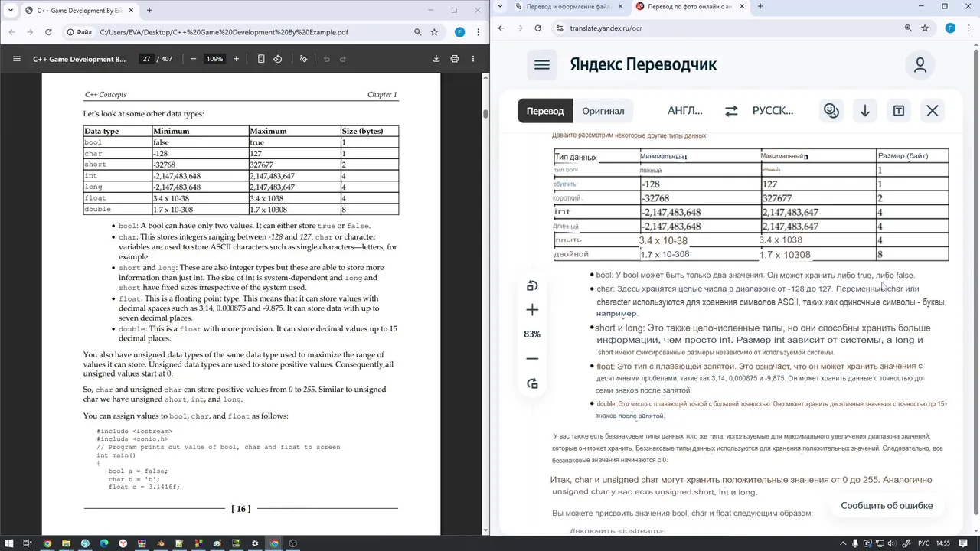The image size is (980, 551).
Task: Open Chrome profile avatar in Yandex window
Action: coord(950,28)
